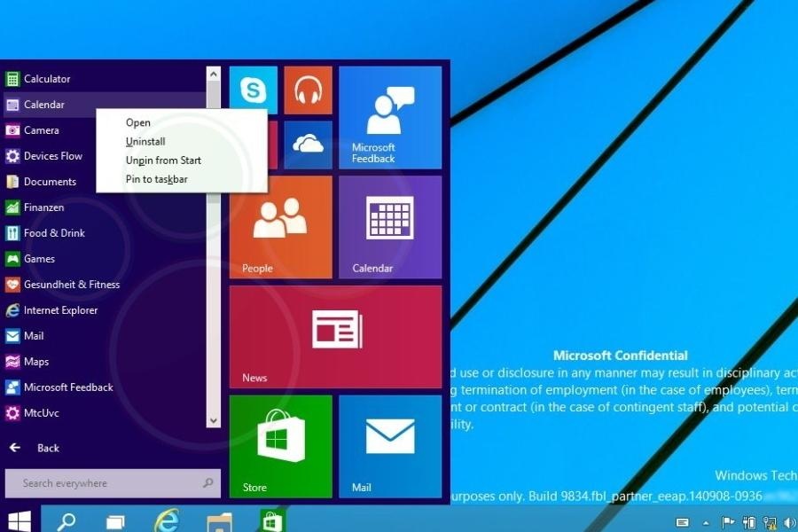Click the scrollbar down arrow of app list

pos(213,419)
